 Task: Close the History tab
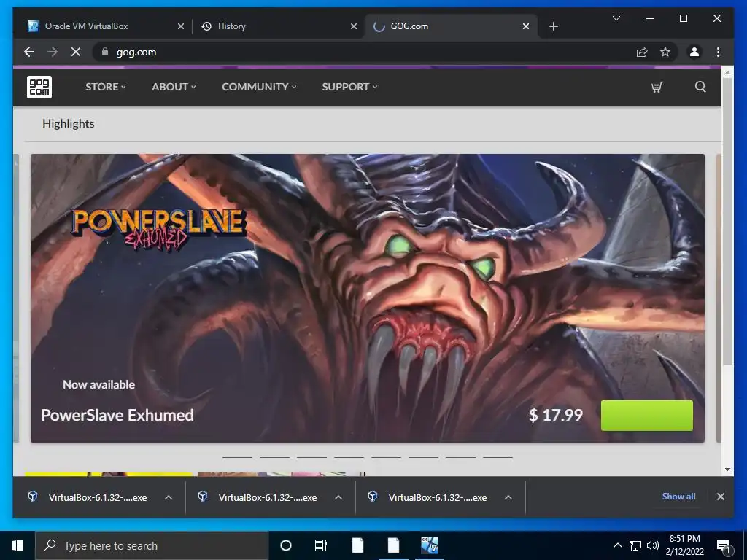354,26
